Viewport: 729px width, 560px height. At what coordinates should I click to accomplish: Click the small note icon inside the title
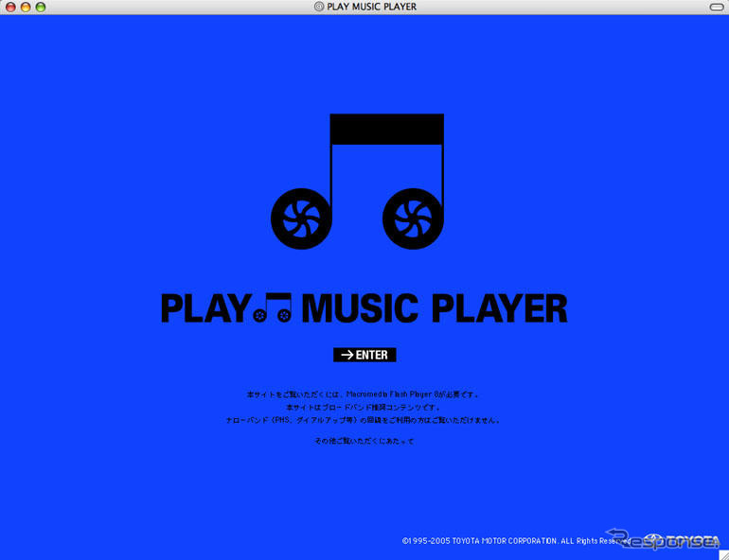click(273, 307)
